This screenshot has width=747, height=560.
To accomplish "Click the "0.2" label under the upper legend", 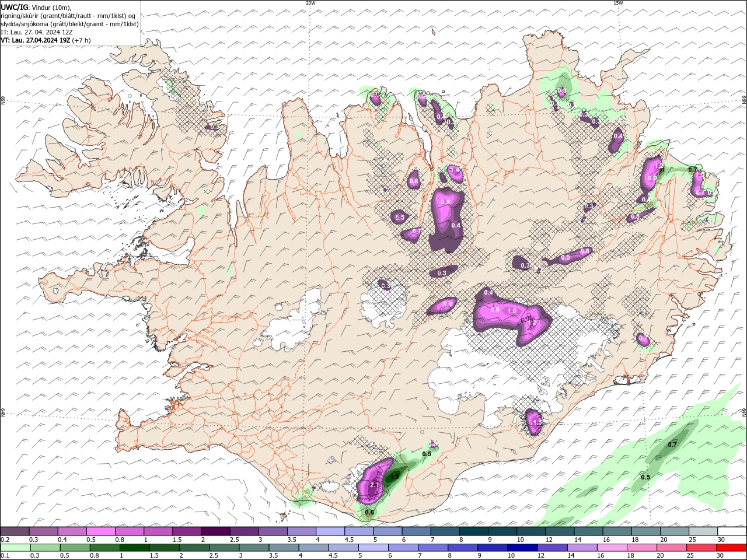I will pyautogui.click(x=5, y=540).
